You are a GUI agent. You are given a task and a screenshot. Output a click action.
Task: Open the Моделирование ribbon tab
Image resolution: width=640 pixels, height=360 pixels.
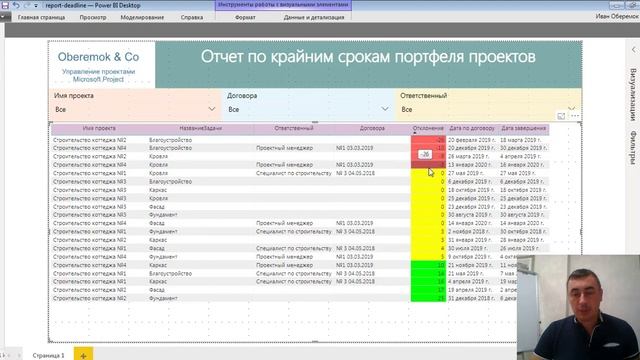(142, 17)
